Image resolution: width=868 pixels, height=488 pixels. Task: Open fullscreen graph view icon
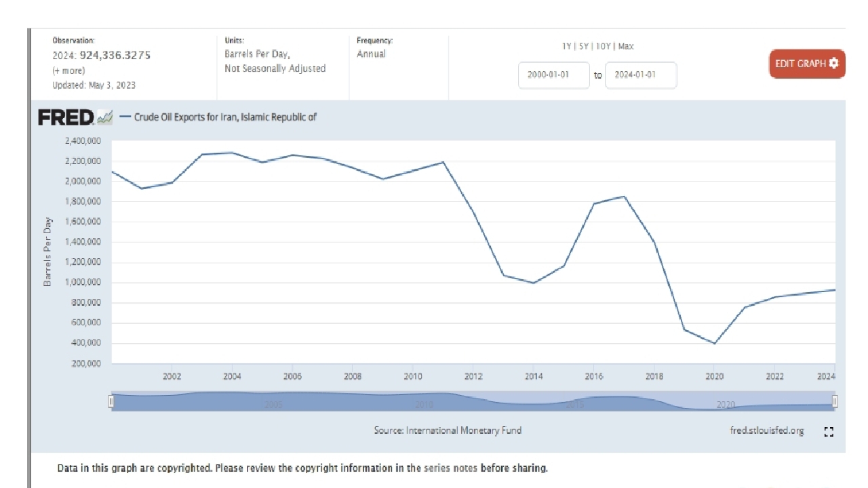[828, 431]
